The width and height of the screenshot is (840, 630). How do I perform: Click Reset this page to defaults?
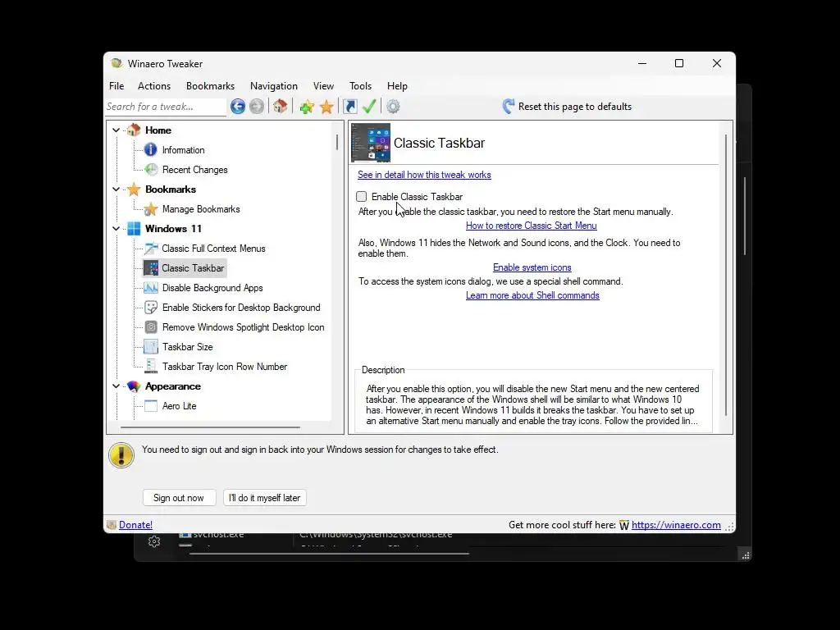[575, 107]
